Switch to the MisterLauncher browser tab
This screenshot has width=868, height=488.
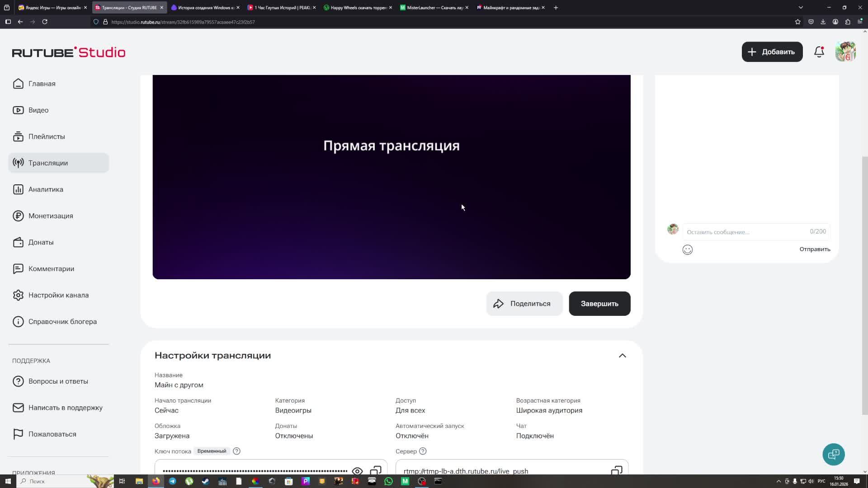click(x=433, y=8)
